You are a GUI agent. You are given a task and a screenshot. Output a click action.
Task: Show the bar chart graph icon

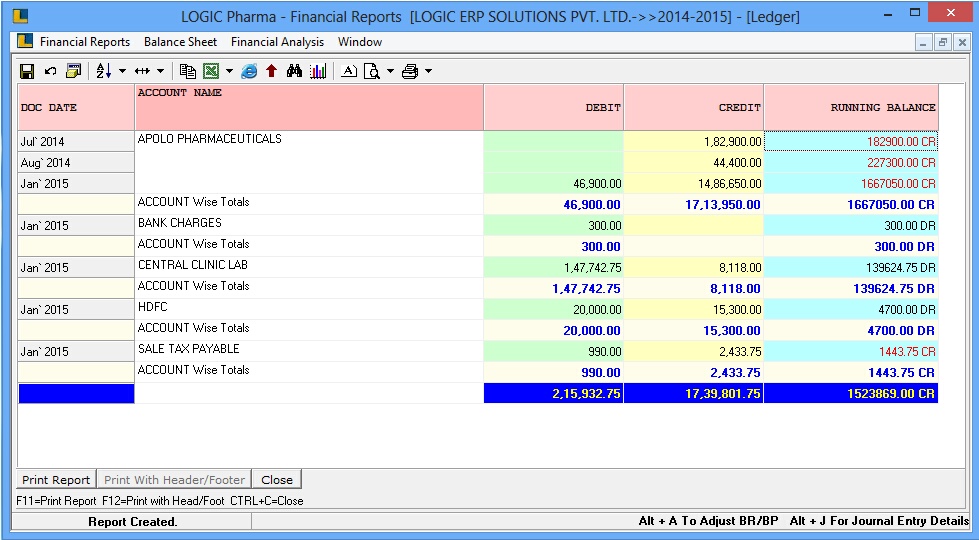pos(318,71)
